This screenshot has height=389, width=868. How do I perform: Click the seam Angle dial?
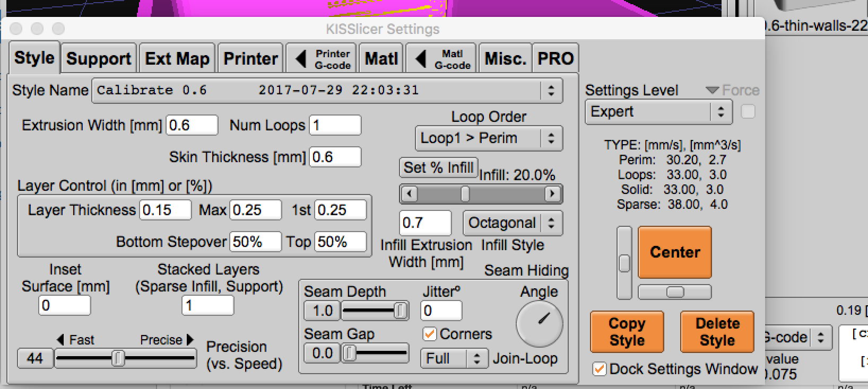(x=540, y=324)
